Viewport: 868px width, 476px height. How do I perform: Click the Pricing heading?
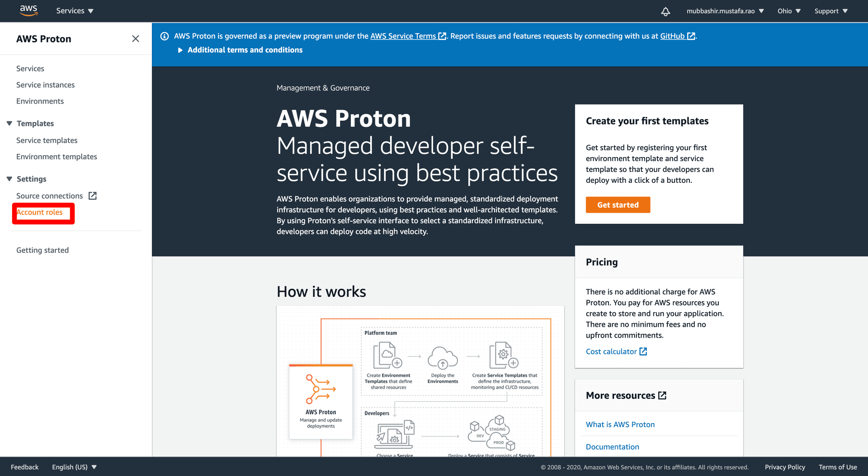pos(602,262)
